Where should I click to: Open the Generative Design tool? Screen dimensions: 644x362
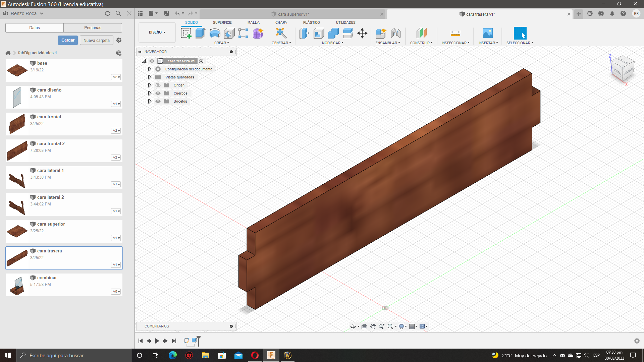pyautogui.click(x=281, y=33)
